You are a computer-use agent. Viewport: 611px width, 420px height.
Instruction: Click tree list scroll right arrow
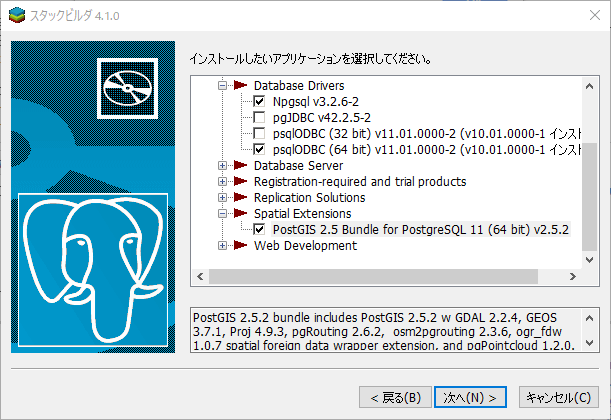[x=572, y=277]
